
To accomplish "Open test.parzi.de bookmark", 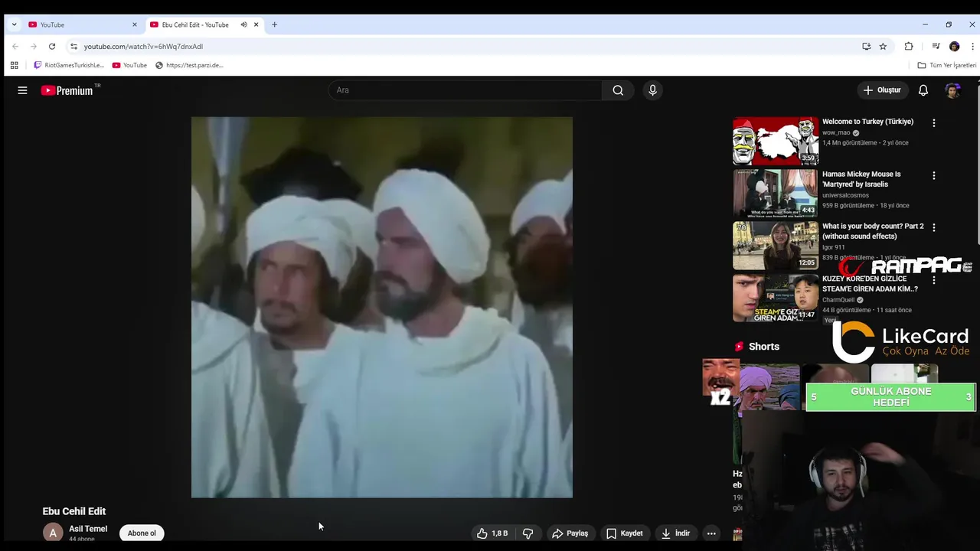I will pos(189,65).
